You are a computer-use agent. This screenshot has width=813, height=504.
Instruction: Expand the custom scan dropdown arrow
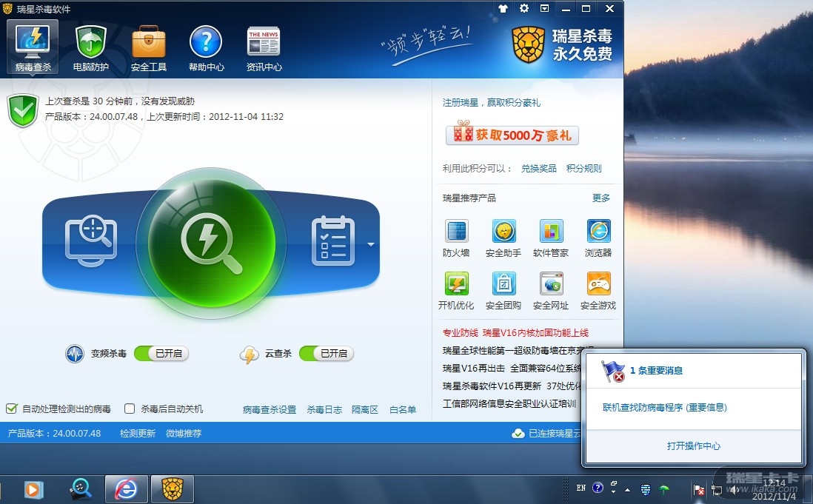click(x=371, y=244)
